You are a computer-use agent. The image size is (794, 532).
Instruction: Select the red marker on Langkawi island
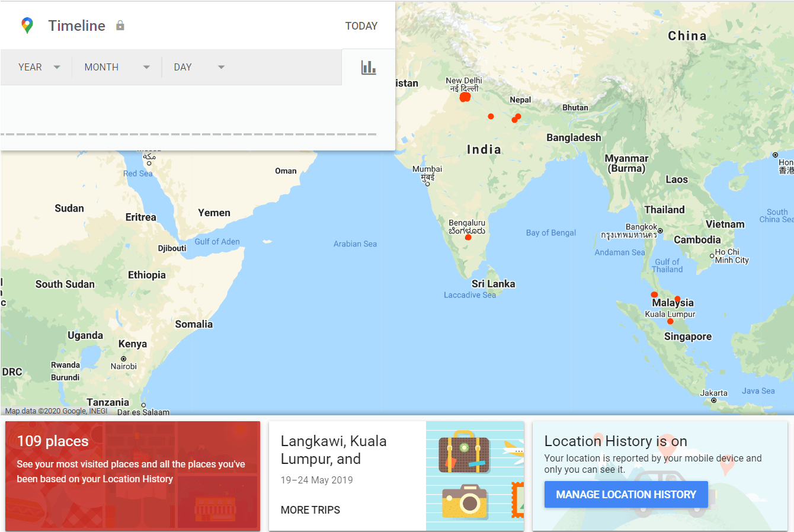click(654, 294)
